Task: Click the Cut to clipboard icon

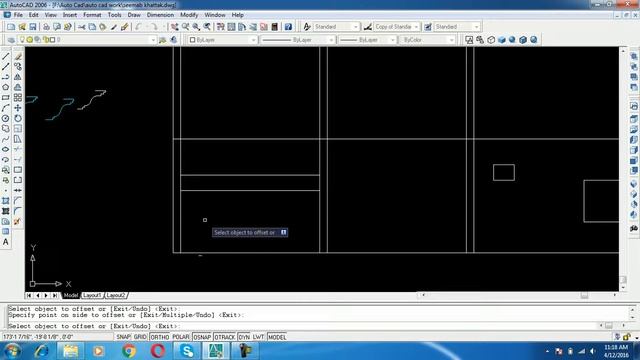Action: point(82,27)
